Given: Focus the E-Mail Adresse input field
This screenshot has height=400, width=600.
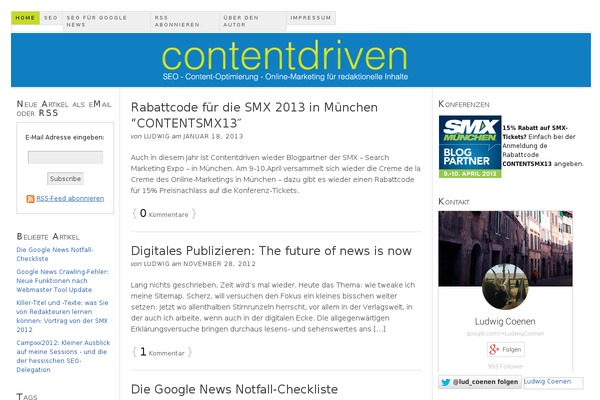Looking at the screenshot, I should tap(65, 157).
